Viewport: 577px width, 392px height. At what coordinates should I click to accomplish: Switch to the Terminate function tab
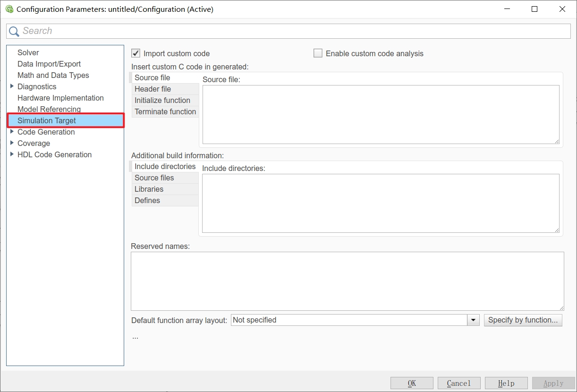165,111
